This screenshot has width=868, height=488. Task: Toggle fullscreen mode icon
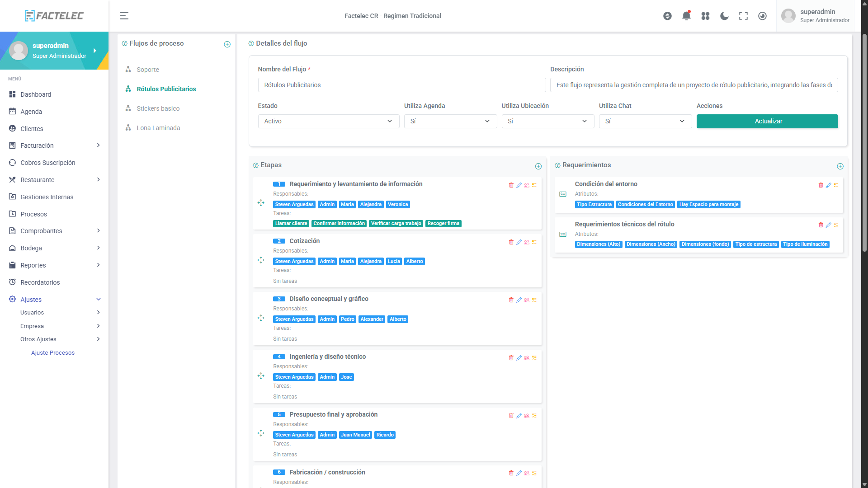pyautogui.click(x=743, y=16)
